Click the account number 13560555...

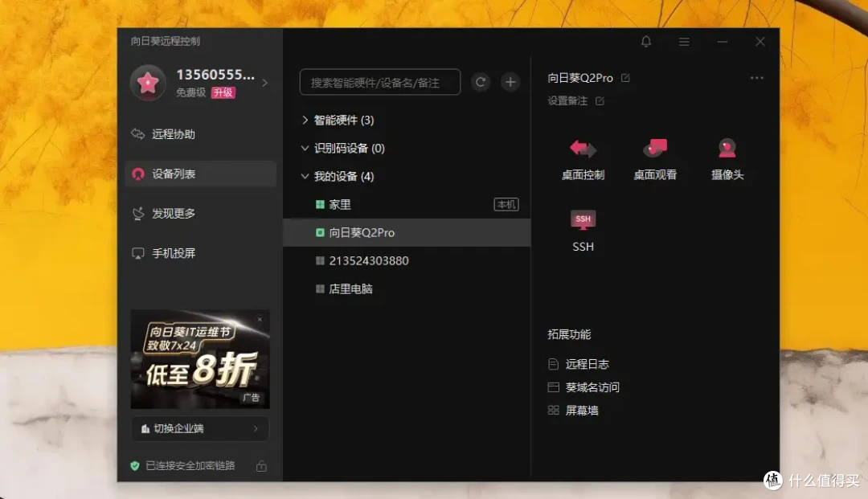click(216, 75)
